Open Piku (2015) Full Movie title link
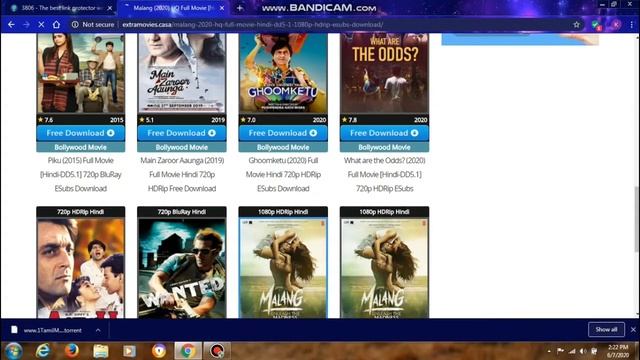The height and width of the screenshot is (360, 640). click(80, 174)
